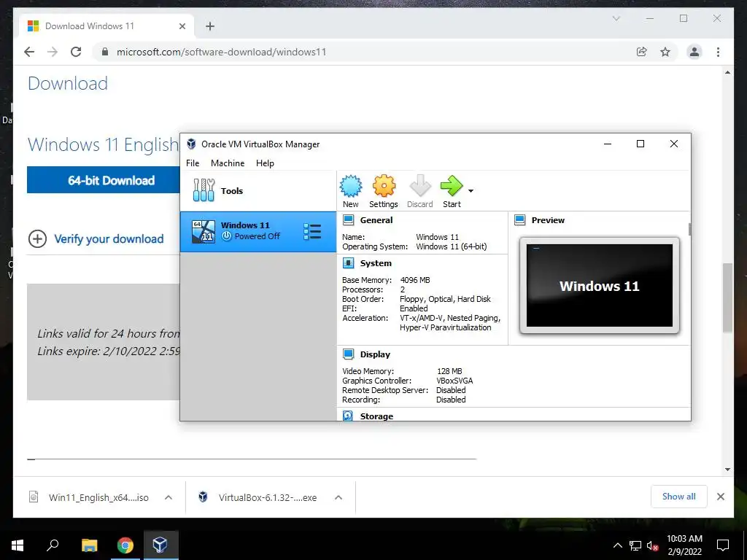
Task: Open the Machine menu
Action: click(x=228, y=163)
